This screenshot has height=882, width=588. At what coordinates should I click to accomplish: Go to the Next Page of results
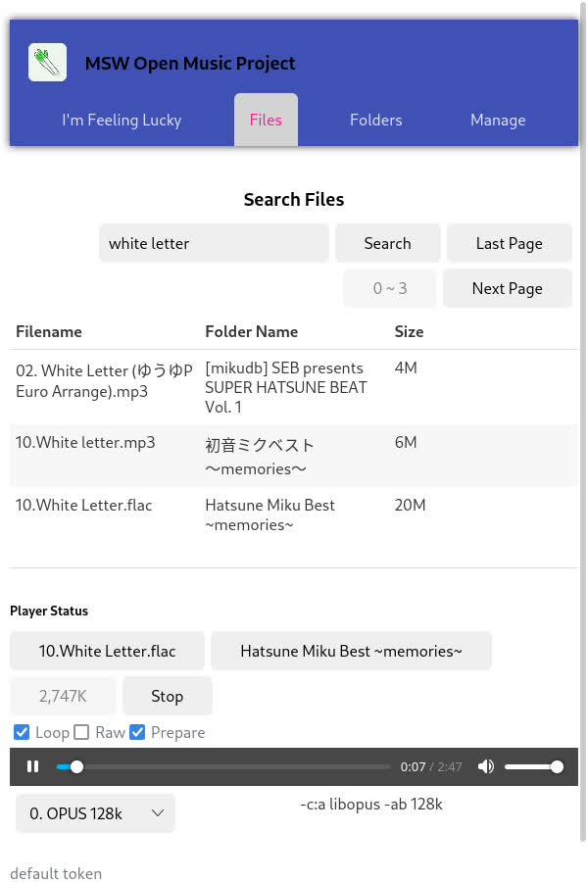(507, 288)
